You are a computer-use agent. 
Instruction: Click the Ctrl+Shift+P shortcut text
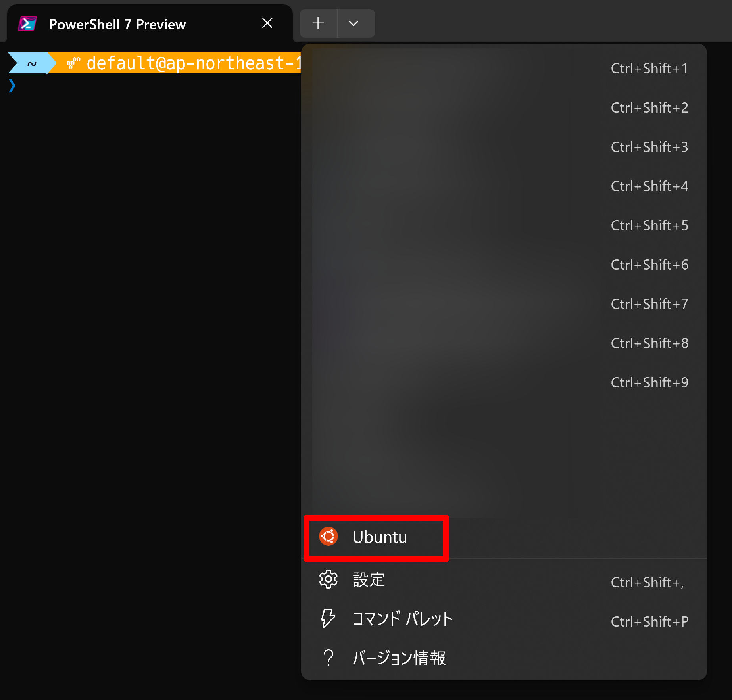pos(649,622)
